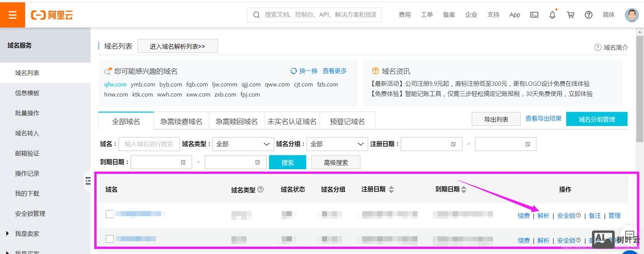Sort by 注册日期 column arrows
This screenshot has height=254, width=644.
point(391,189)
